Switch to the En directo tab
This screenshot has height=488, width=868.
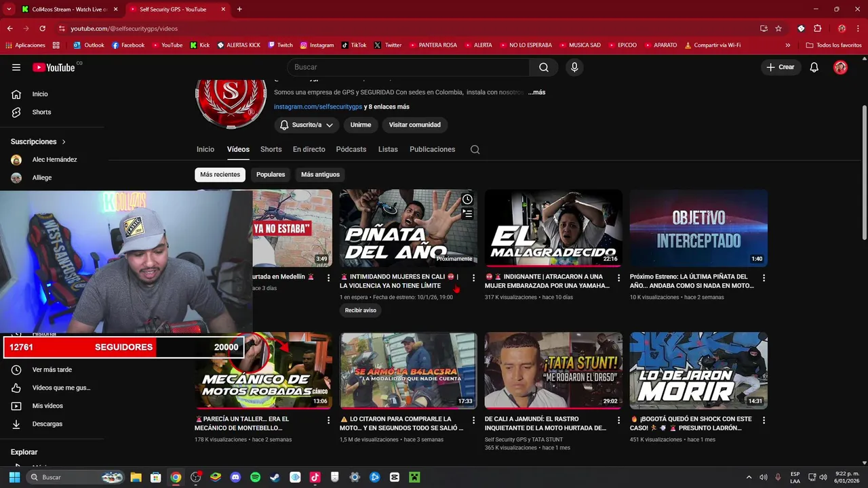[309, 149]
